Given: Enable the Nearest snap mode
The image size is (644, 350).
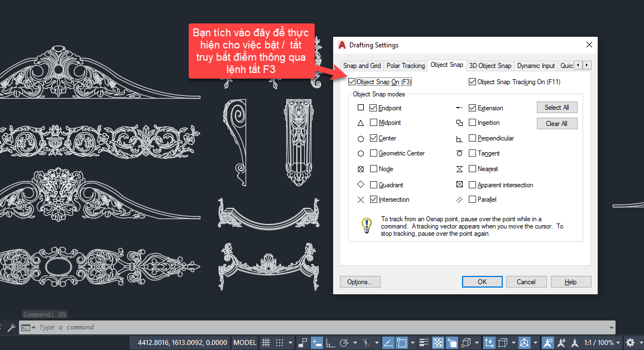Looking at the screenshot, I should [x=472, y=169].
